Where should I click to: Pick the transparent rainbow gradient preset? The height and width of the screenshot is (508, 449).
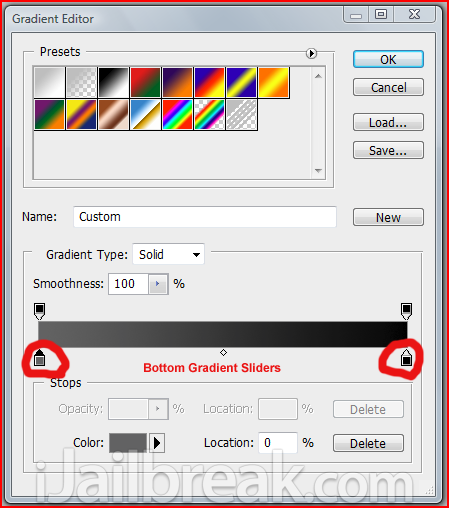pyautogui.click(x=209, y=114)
